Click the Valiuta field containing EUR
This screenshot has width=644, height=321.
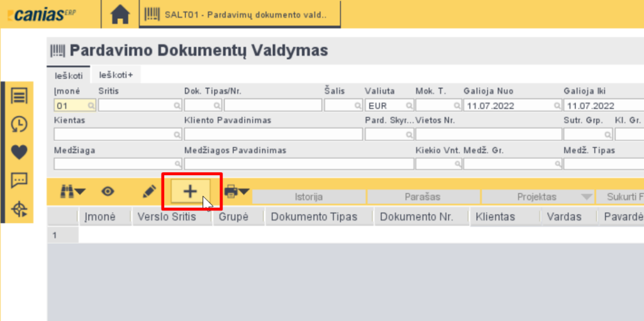tap(385, 106)
